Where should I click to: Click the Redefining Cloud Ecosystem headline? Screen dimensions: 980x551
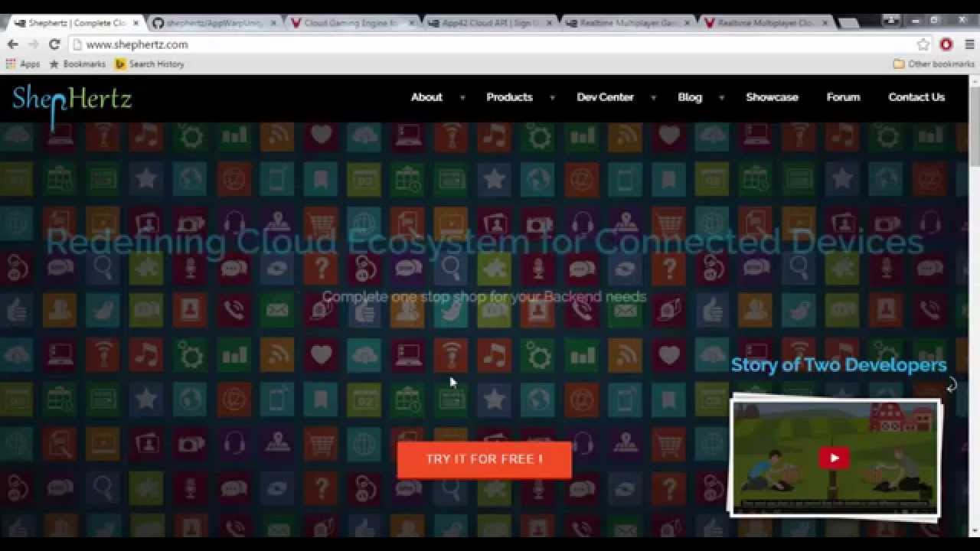(x=485, y=242)
